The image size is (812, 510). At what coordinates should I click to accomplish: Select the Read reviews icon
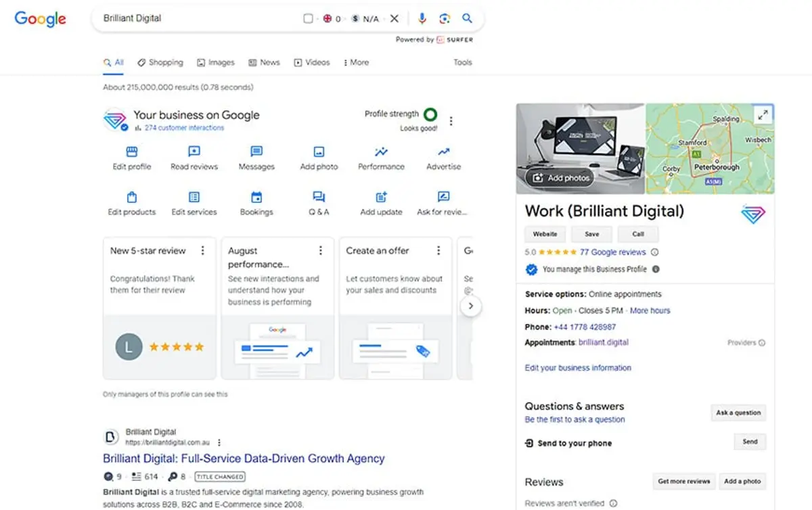[194, 155]
